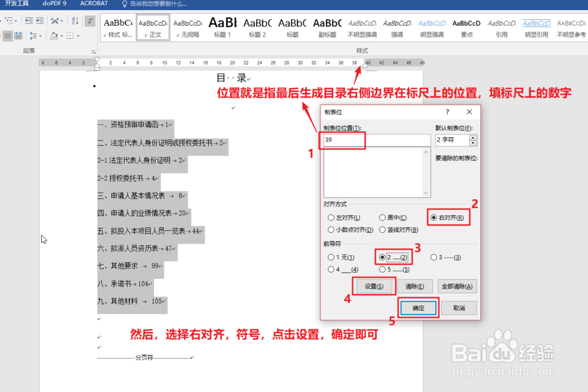
Task: Switch to the ACROBAT ribbon tab
Action: (x=93, y=4)
